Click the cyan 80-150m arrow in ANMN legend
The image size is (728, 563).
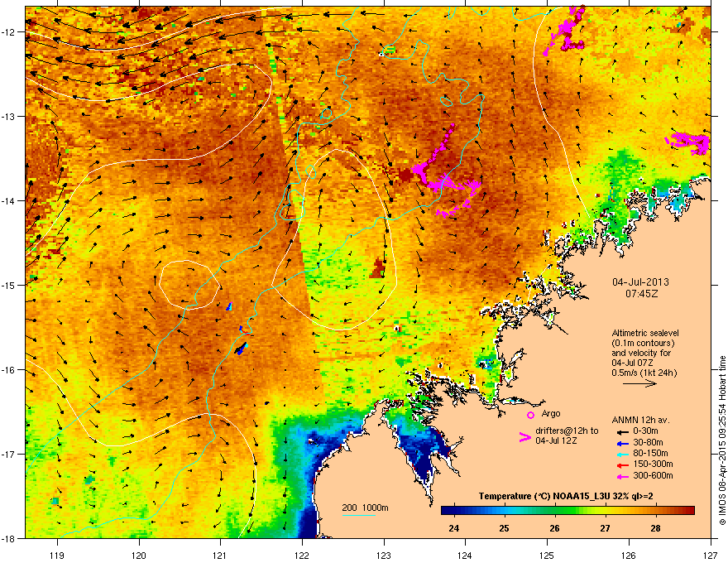[x=622, y=454]
